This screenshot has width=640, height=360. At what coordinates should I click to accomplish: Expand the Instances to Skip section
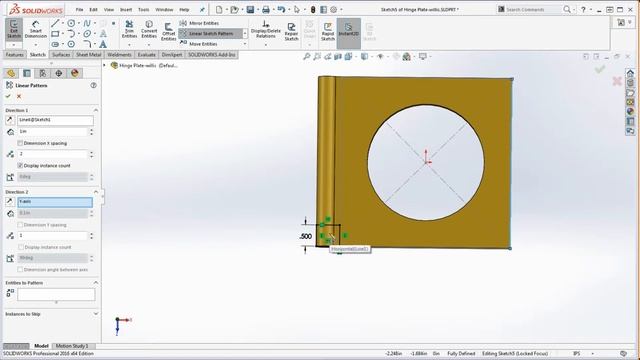coord(96,314)
